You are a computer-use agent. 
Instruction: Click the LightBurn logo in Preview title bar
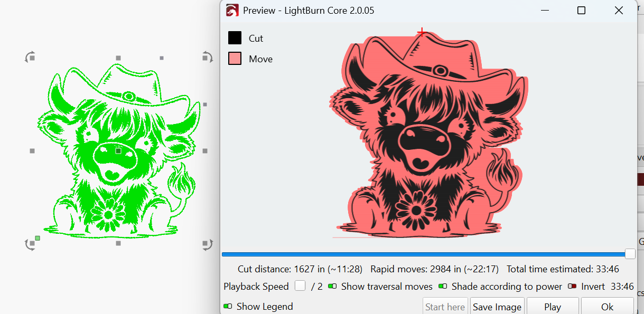(x=232, y=11)
